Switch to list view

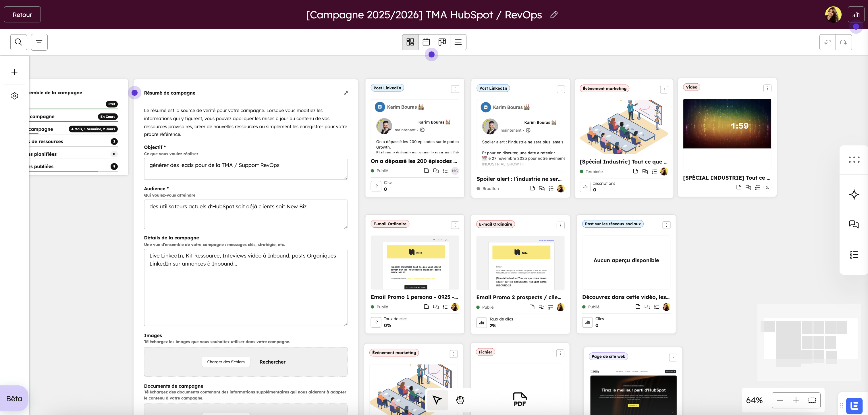[x=458, y=42]
